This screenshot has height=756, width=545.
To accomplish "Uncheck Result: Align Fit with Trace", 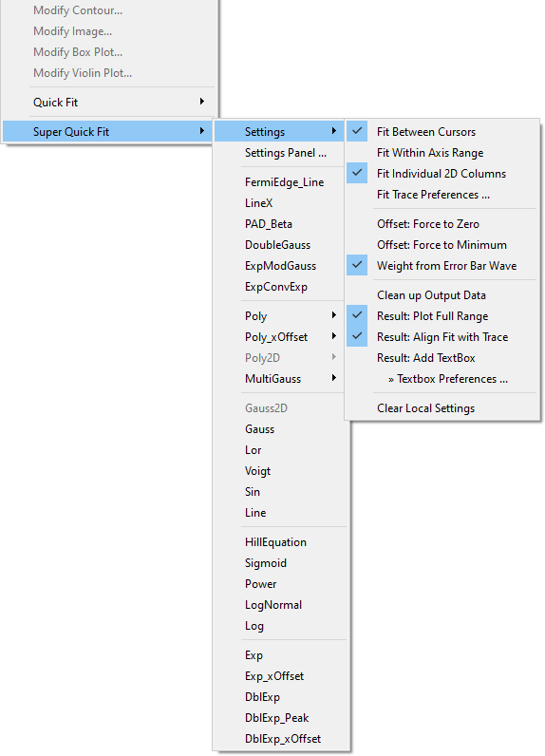I will click(x=442, y=337).
